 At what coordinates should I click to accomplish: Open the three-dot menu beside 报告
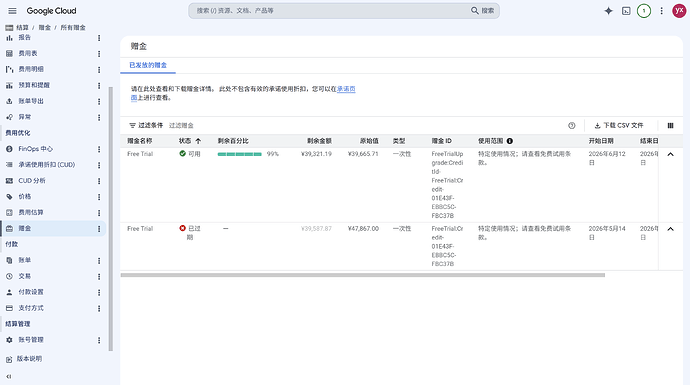tap(99, 38)
